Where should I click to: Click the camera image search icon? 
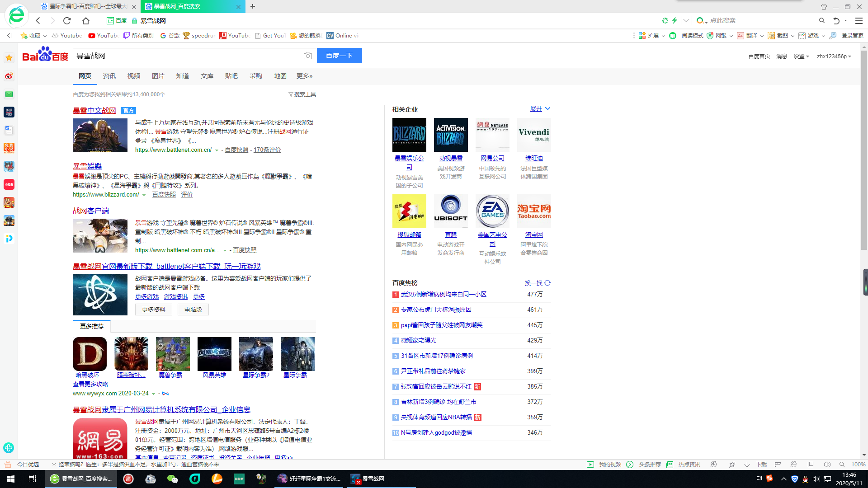(308, 56)
